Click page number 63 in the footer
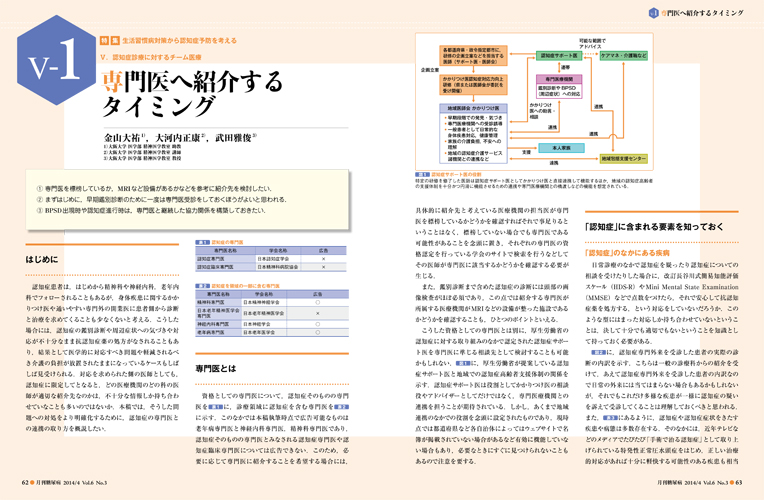Screen dimensions: 764x500 tap(739, 483)
